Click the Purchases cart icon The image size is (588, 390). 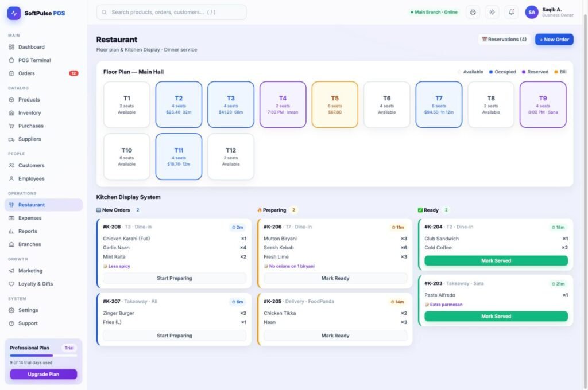[11, 126]
